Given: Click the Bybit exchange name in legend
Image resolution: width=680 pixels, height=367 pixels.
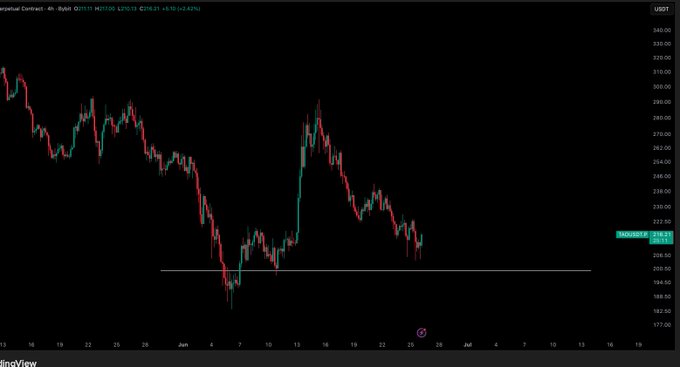Looking at the screenshot, I should point(64,9).
